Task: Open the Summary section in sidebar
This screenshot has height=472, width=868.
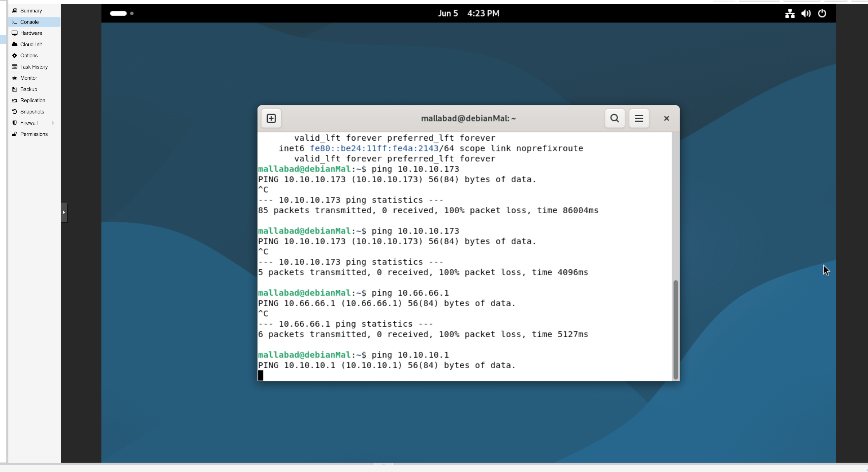Action: 34,11
